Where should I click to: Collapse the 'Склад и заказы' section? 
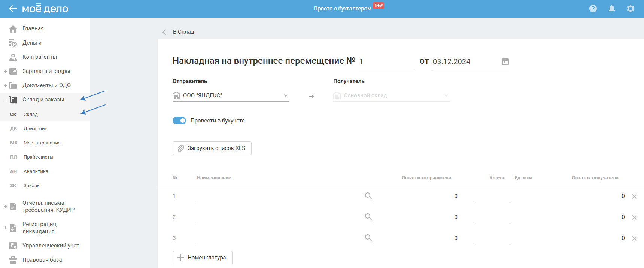[5, 100]
